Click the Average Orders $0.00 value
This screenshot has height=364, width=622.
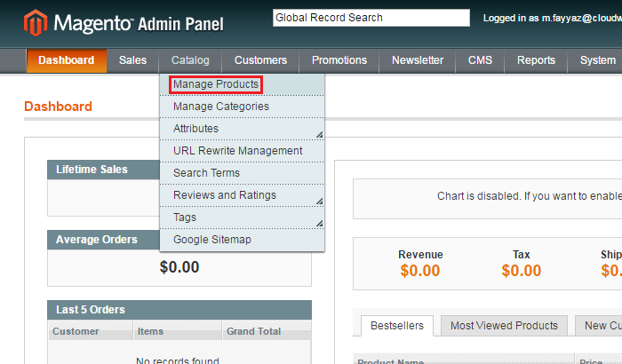179,267
